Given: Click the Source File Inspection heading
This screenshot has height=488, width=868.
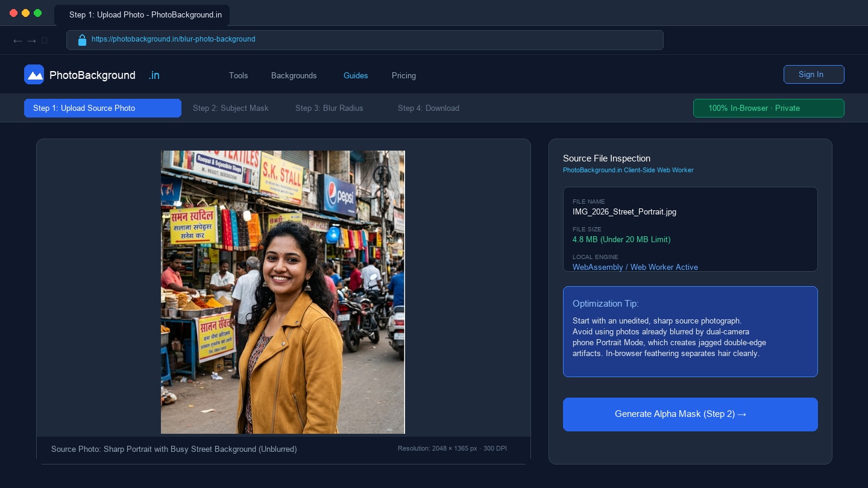Looking at the screenshot, I should [x=606, y=158].
